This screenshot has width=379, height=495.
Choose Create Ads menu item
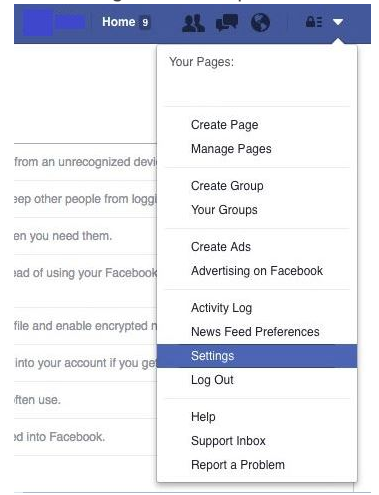point(221,247)
